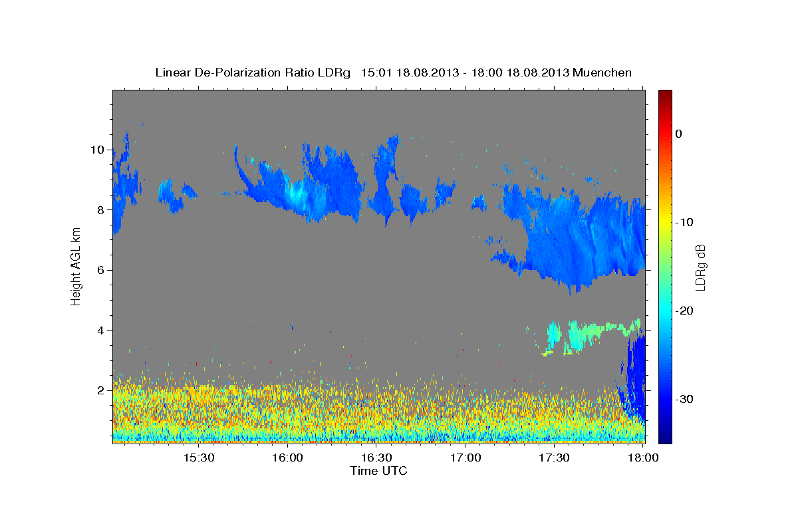Screen dimensions: 798x532
Task: Click the 17:00 time tick label
Action: (x=465, y=458)
